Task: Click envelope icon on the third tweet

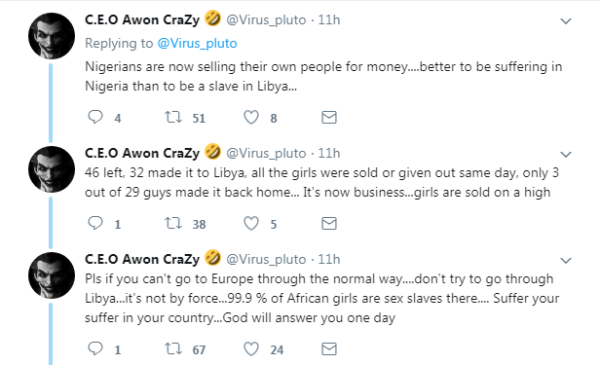Action: click(329, 349)
